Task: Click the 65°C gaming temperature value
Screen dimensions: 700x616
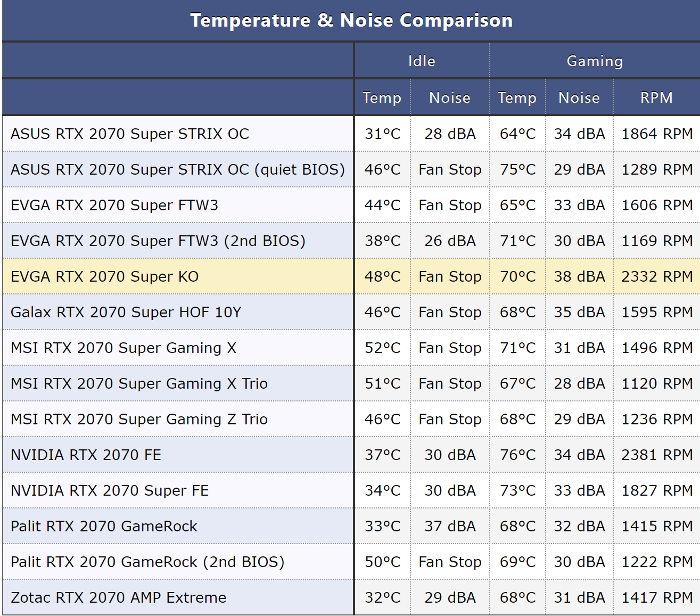Action: coord(517,205)
